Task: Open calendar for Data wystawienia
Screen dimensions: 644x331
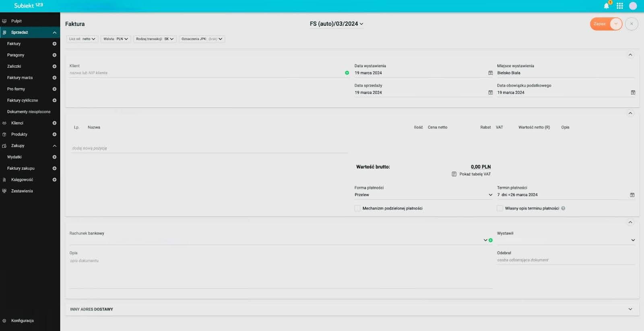Action: pyautogui.click(x=490, y=73)
